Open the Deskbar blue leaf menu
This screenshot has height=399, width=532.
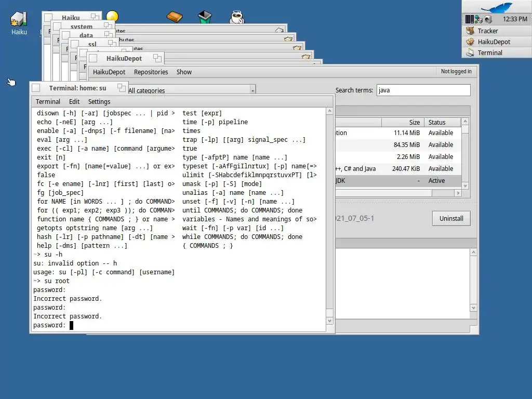497,7
